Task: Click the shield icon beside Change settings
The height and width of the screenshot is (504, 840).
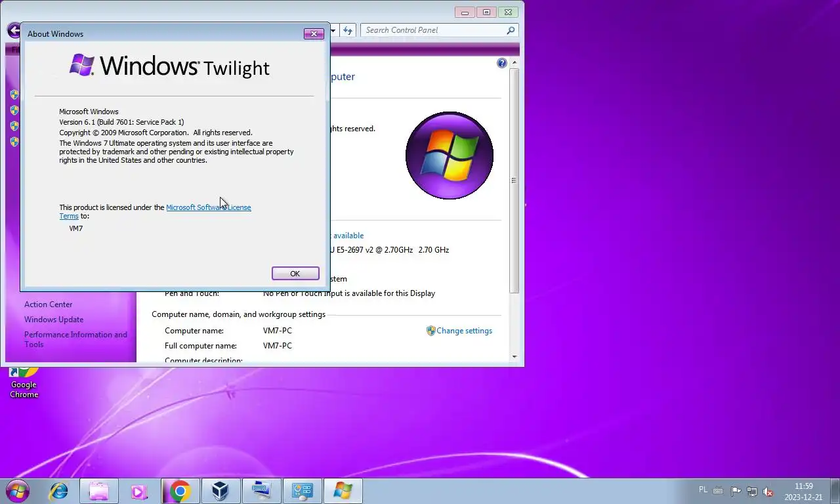Action: coord(430,331)
